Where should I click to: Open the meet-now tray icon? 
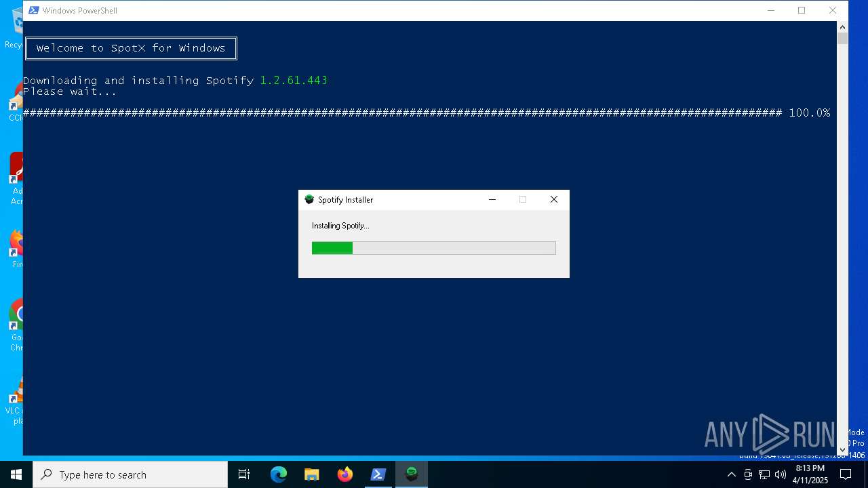click(x=748, y=474)
